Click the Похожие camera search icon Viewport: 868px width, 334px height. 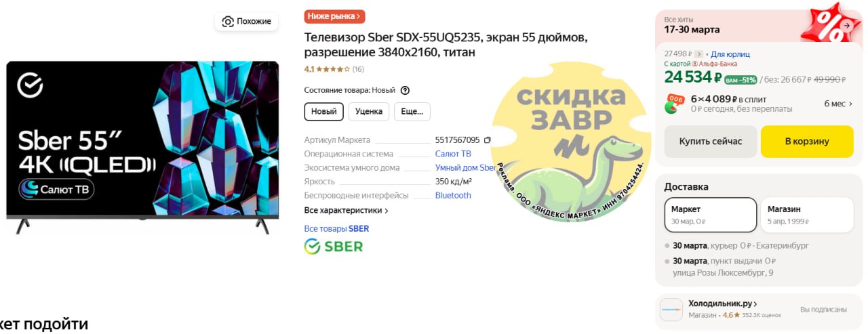point(228,22)
